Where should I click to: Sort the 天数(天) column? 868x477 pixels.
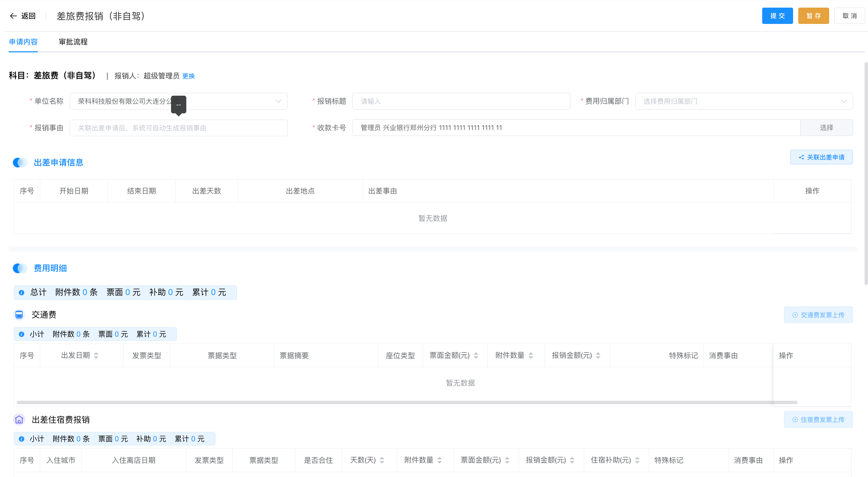(382, 460)
